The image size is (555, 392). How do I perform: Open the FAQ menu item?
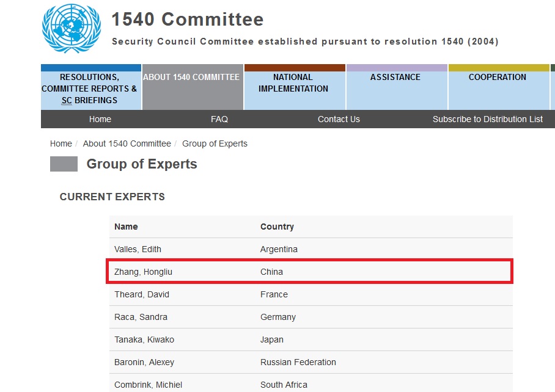(219, 119)
